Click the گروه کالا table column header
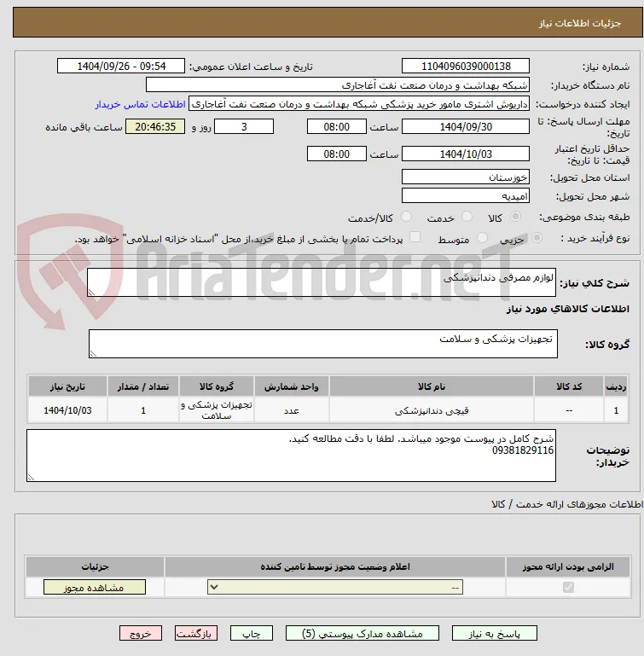644x656 pixels. tap(217, 386)
